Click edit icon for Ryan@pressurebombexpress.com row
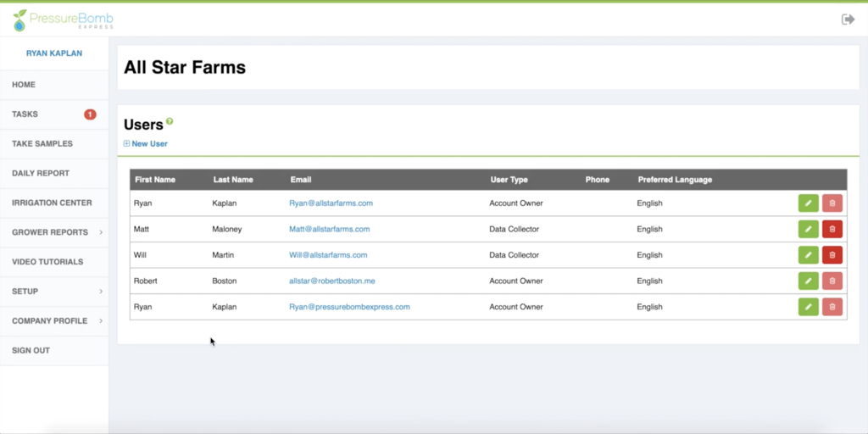The height and width of the screenshot is (434, 868). pos(808,307)
